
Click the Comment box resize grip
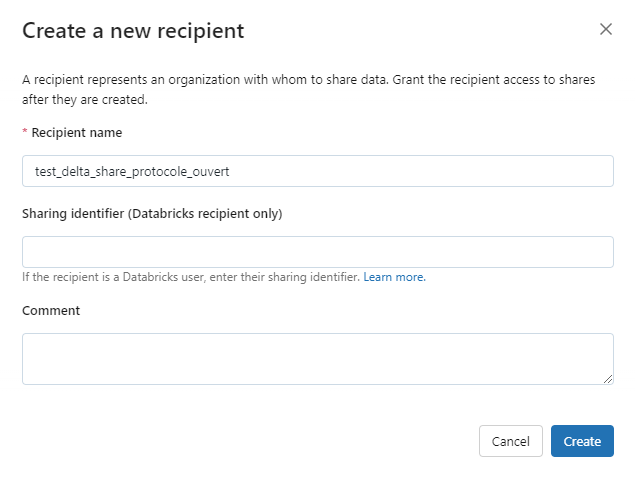(608, 379)
